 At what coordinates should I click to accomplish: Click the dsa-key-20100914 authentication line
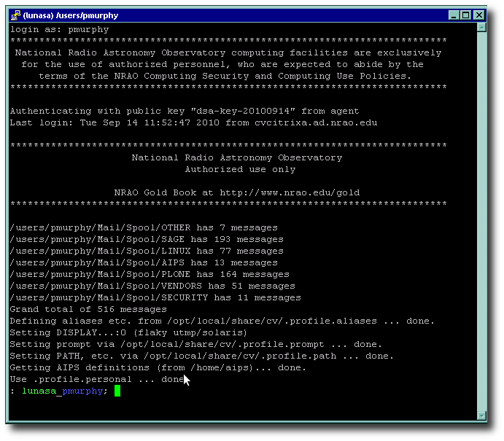click(184, 111)
